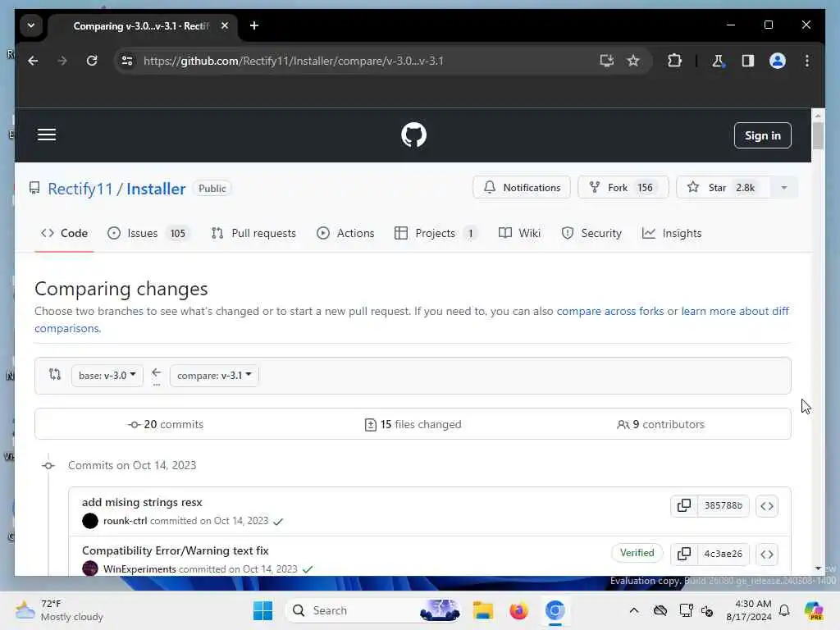Click rounk-ctrl's avatar image
Image resolution: width=840 pixels, height=630 pixels.
90,521
